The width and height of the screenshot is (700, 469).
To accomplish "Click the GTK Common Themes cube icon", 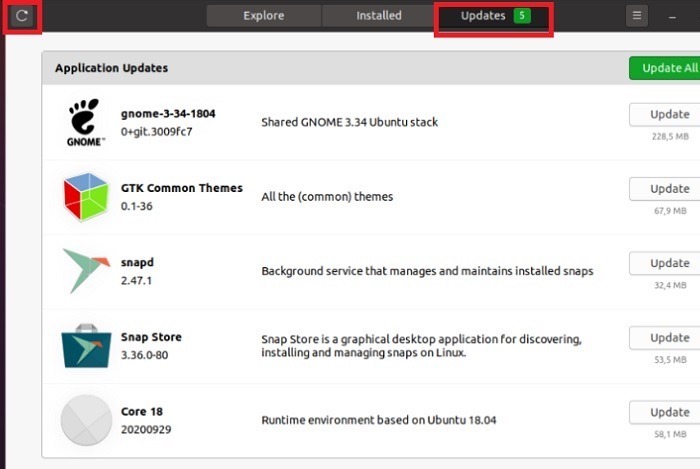I will (x=86, y=197).
